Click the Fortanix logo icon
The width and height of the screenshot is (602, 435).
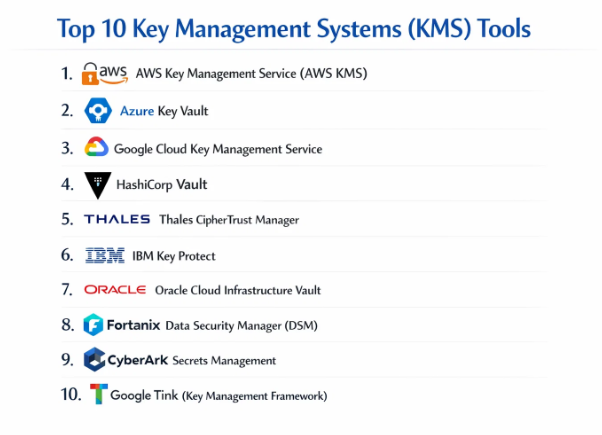coord(94,325)
